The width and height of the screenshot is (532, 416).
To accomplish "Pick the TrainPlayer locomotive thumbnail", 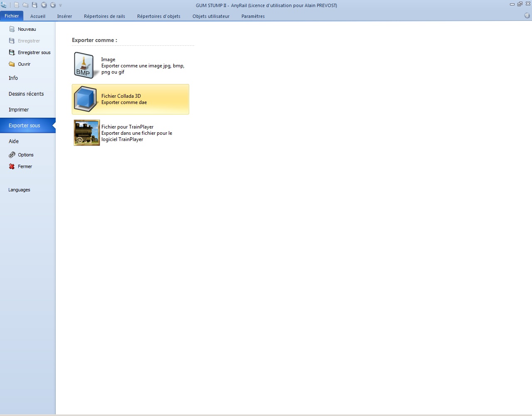I will coord(86,133).
